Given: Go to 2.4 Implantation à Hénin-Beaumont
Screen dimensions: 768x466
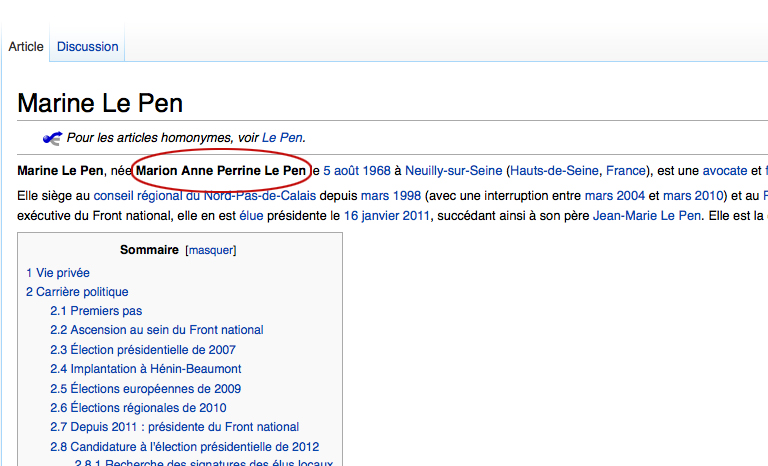Looking at the screenshot, I should pos(146,369).
